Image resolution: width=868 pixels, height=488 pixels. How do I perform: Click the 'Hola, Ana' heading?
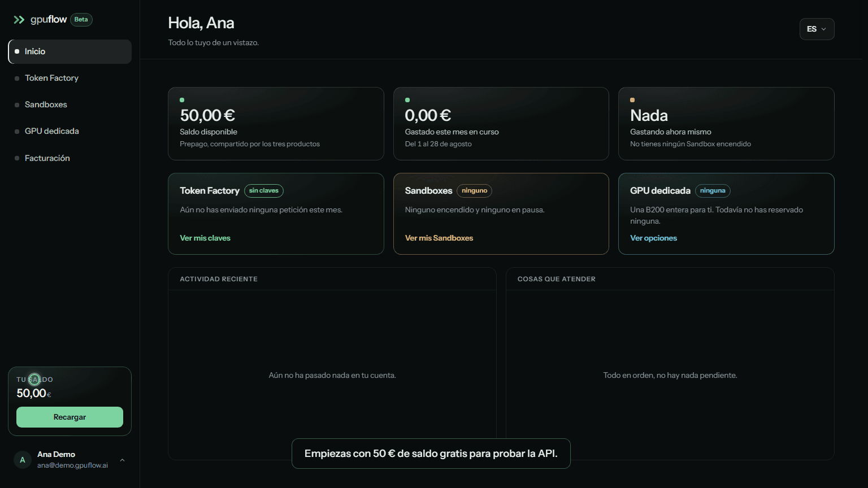tap(201, 23)
